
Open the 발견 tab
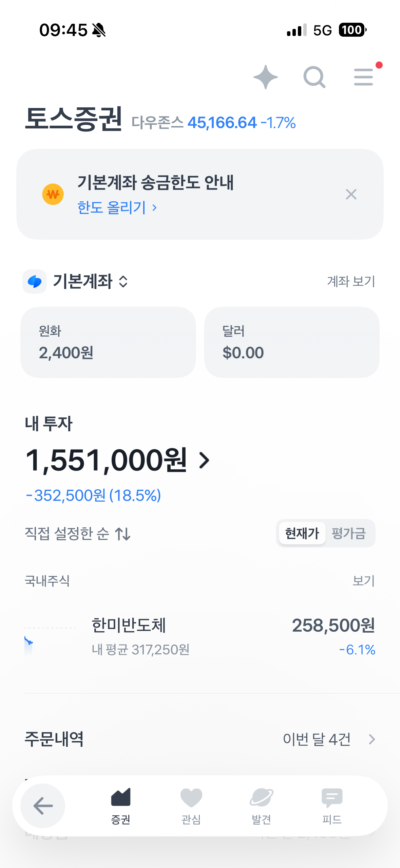point(261,806)
